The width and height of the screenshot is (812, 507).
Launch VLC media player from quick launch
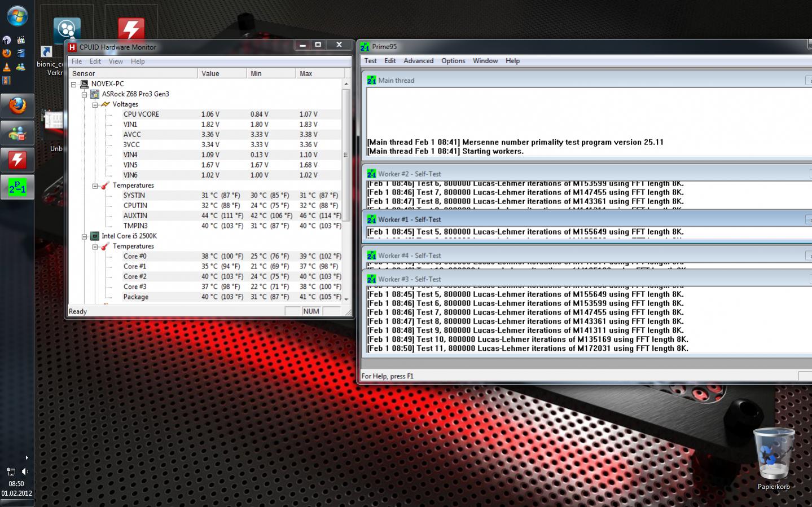7,67
